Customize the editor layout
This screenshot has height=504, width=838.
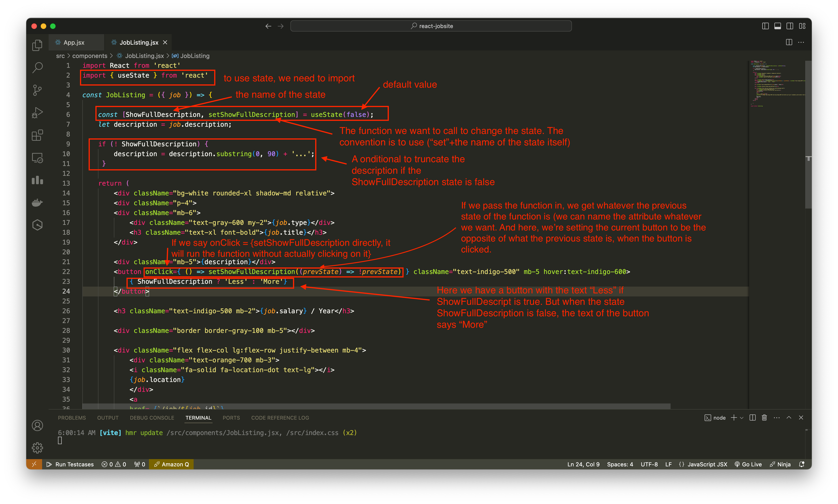802,26
